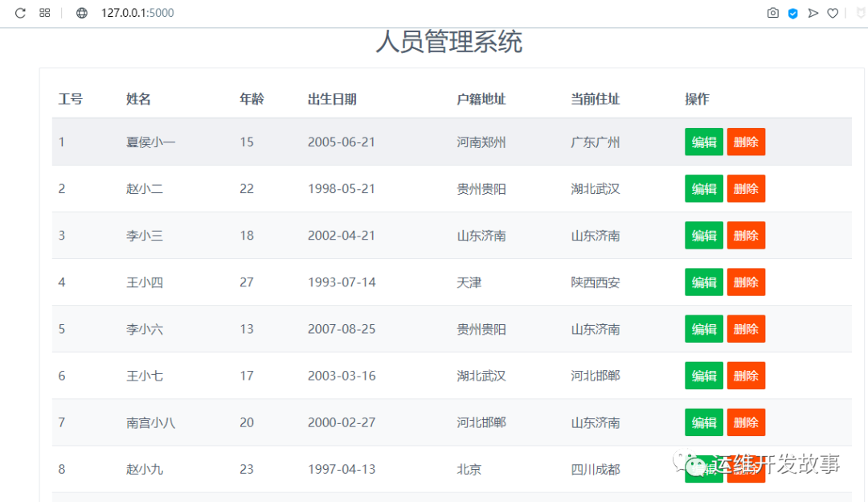Click birth date 2007-08-25
868x502 pixels.
pyautogui.click(x=342, y=328)
